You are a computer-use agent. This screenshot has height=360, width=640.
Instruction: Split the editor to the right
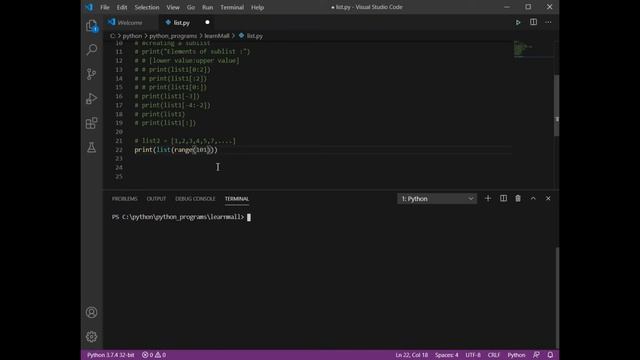pos(533,22)
